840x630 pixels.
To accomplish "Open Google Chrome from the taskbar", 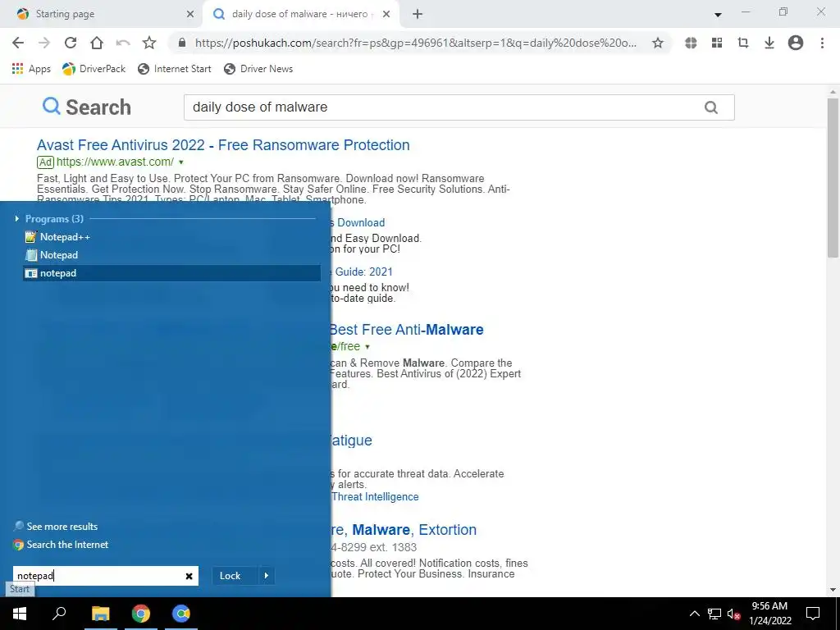I will click(141, 614).
